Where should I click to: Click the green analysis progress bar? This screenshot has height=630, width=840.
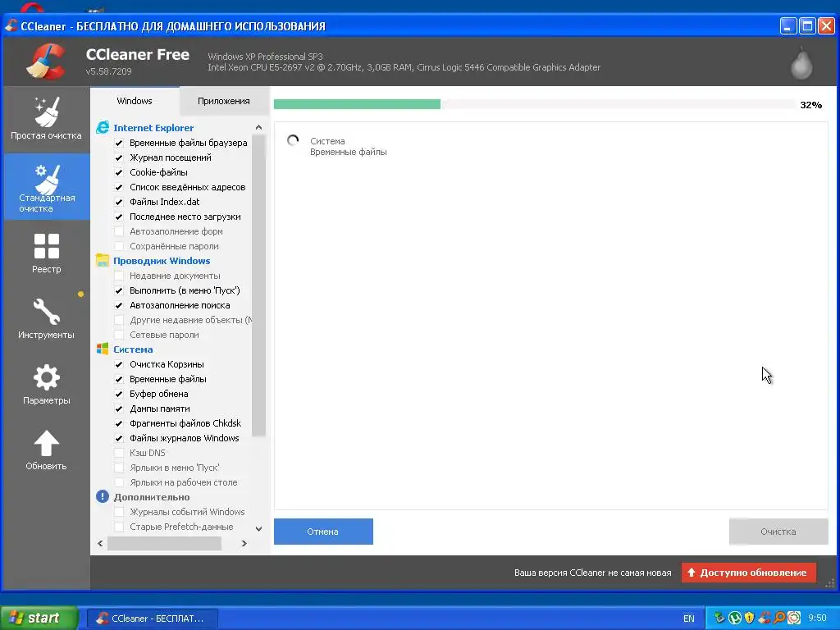tap(357, 104)
